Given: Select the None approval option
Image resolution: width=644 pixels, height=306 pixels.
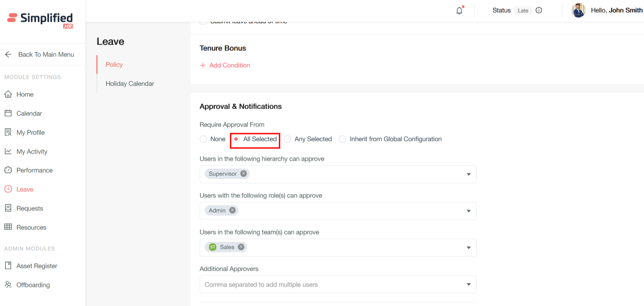Looking at the screenshot, I should click(x=203, y=139).
